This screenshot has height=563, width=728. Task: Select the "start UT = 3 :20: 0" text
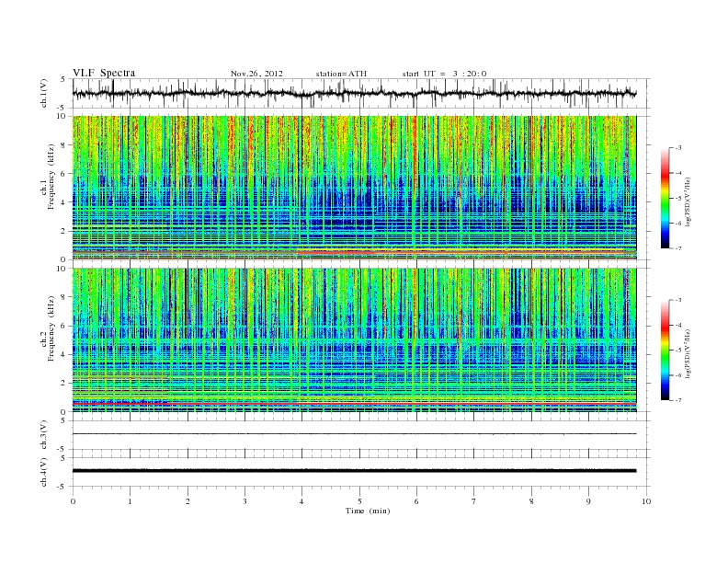(x=444, y=74)
